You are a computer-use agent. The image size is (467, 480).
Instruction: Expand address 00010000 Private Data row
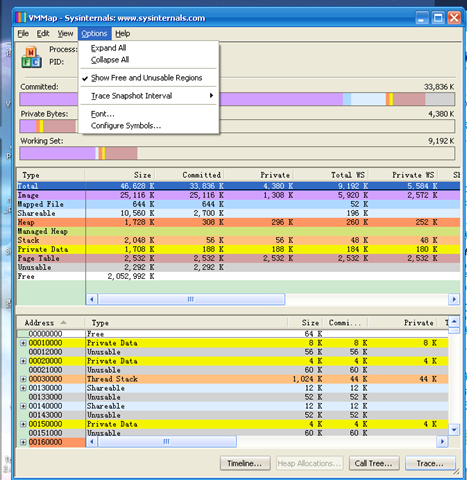coord(23,343)
